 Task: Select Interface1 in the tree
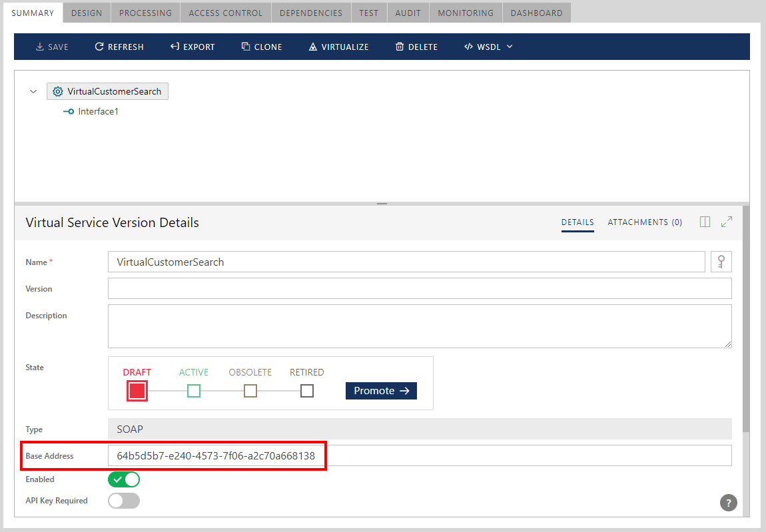[x=98, y=112]
